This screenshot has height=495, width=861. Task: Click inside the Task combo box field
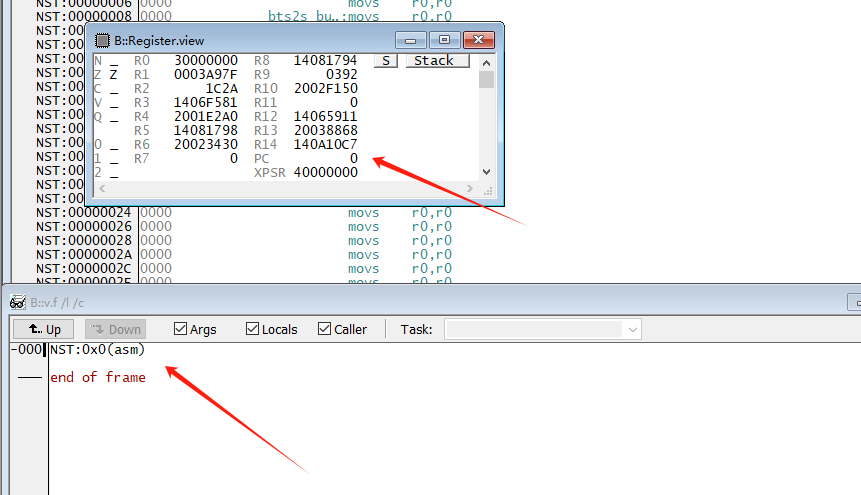535,330
